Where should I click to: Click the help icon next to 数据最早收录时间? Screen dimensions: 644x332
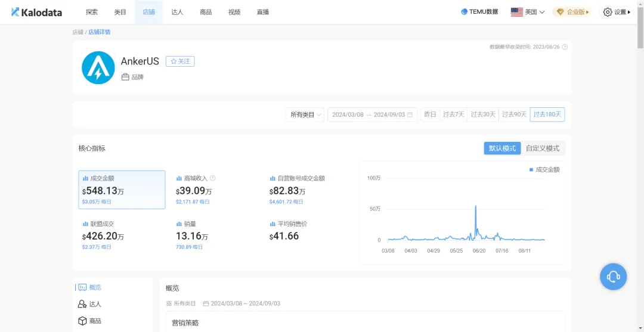pyautogui.click(x=565, y=46)
